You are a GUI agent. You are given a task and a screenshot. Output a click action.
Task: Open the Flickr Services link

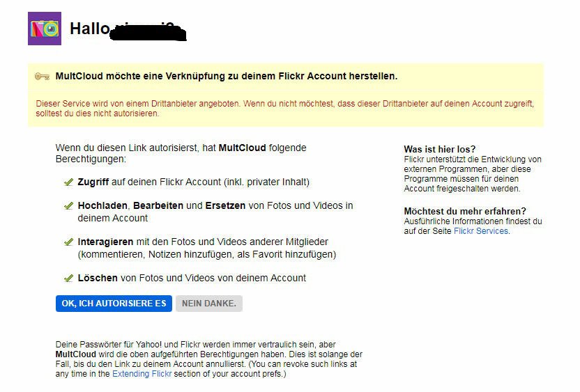click(x=481, y=231)
